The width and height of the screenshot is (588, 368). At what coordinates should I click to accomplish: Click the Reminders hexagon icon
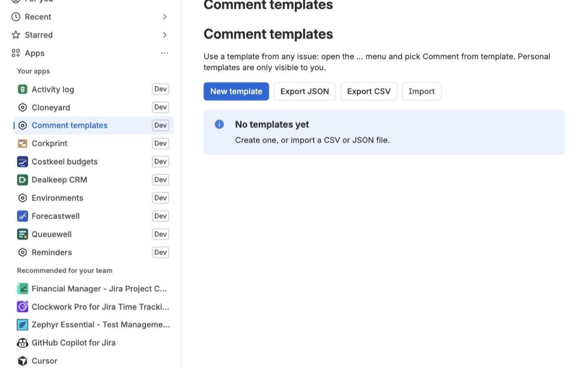pos(23,252)
